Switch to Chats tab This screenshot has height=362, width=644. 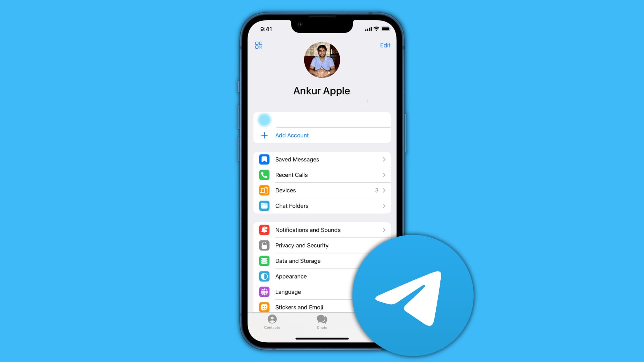point(322,322)
